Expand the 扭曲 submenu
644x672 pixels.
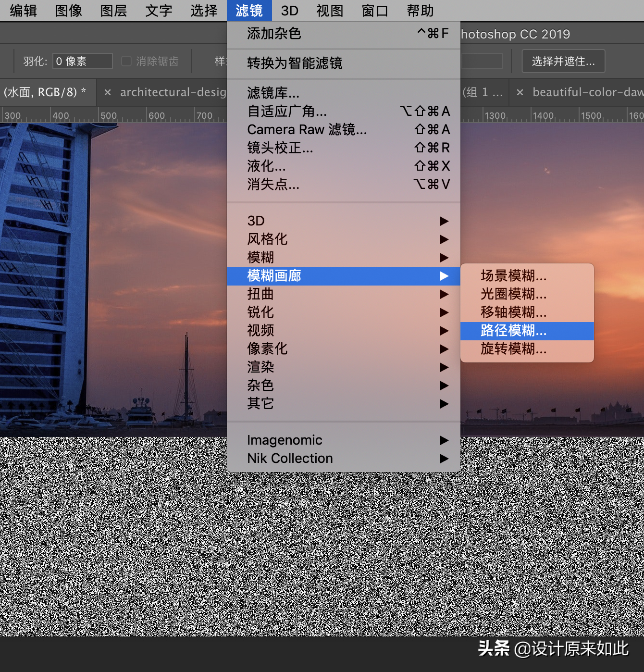[344, 294]
